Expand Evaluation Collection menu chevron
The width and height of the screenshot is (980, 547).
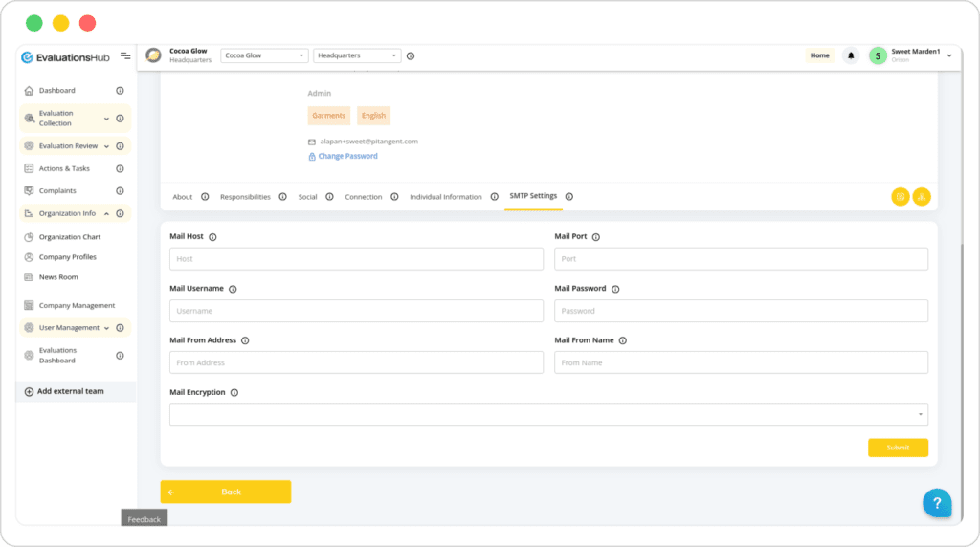(x=106, y=119)
